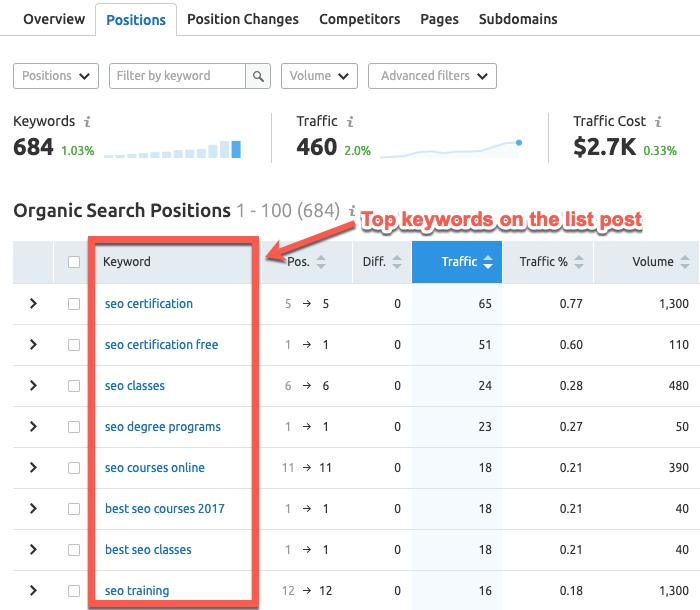
Task: Open the Competitors tab
Action: (x=359, y=19)
